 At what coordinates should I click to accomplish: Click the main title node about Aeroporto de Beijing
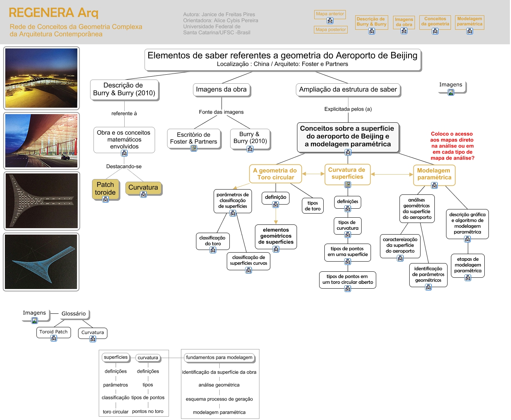point(283,59)
